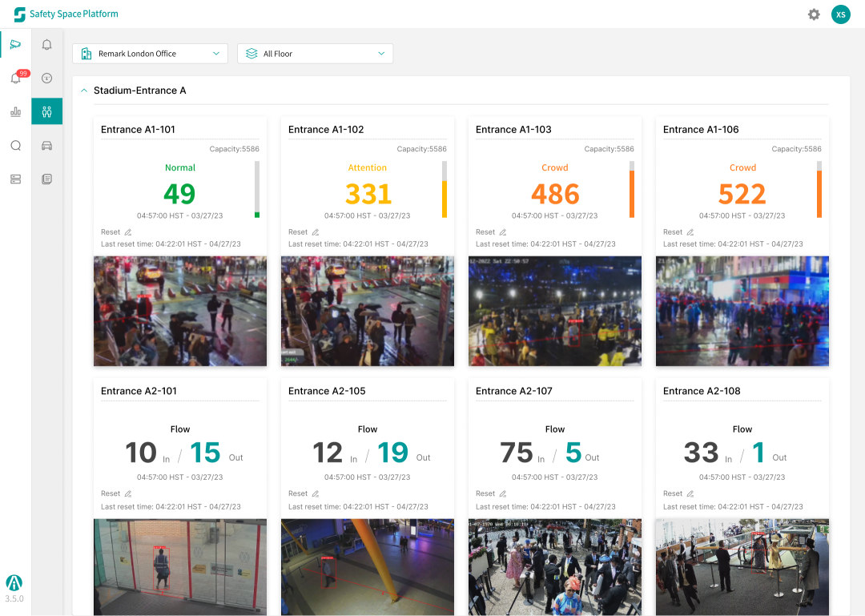The height and width of the screenshot is (616, 865).
Task: Open the Entrance A1-103 camera thumbnail
Action: tap(554, 311)
